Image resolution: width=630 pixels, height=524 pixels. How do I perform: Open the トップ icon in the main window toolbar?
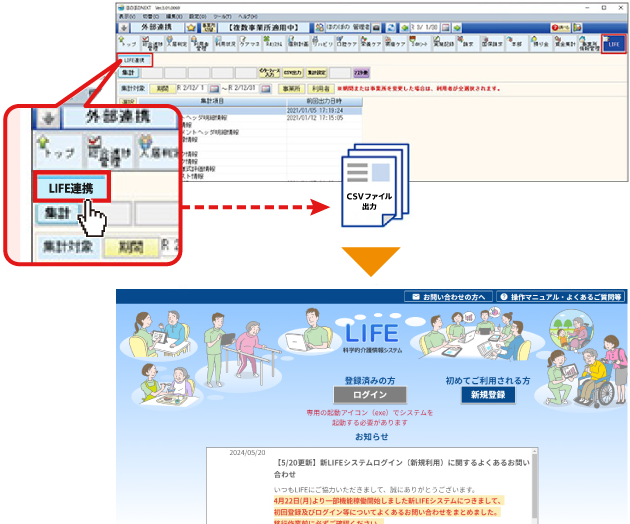128,43
